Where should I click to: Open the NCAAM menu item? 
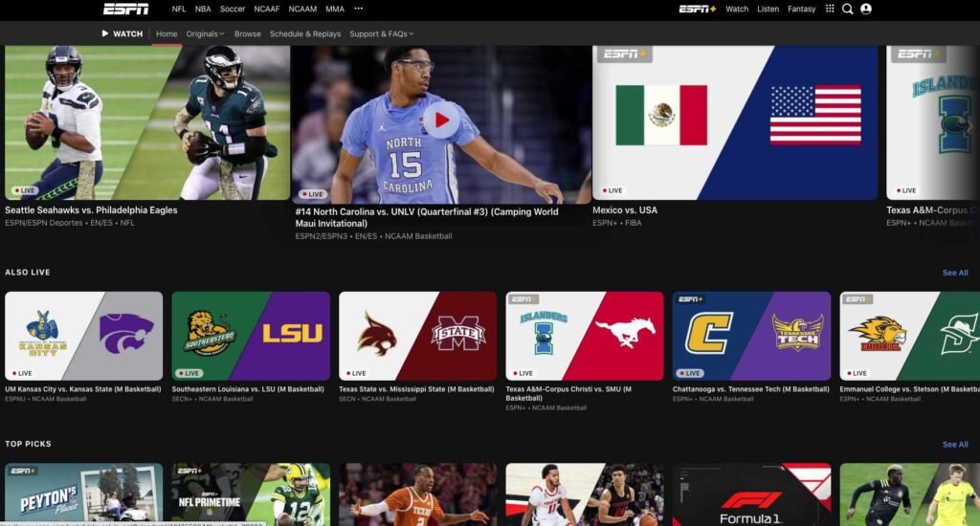pos(302,9)
